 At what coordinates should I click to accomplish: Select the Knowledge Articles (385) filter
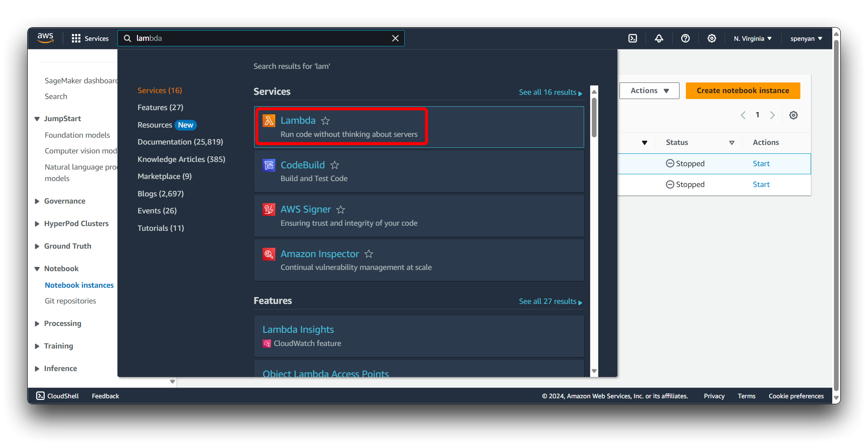coord(181,159)
